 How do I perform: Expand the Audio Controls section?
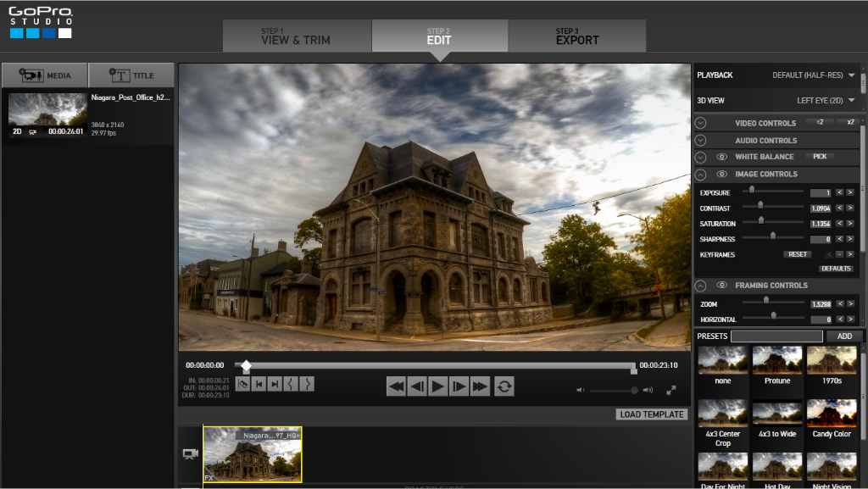(701, 141)
